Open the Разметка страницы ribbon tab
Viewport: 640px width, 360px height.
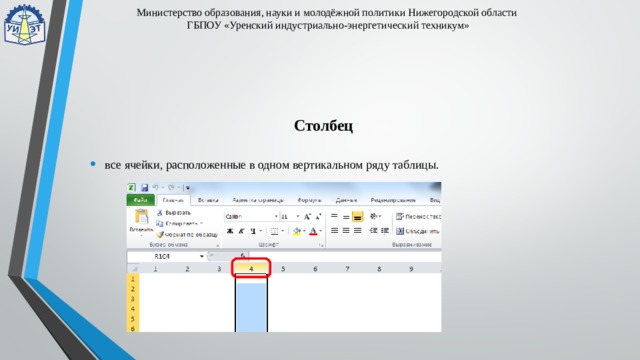click(x=258, y=200)
